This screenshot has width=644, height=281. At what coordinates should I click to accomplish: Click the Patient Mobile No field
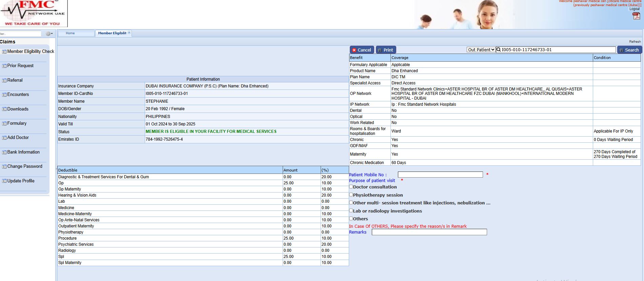440,175
